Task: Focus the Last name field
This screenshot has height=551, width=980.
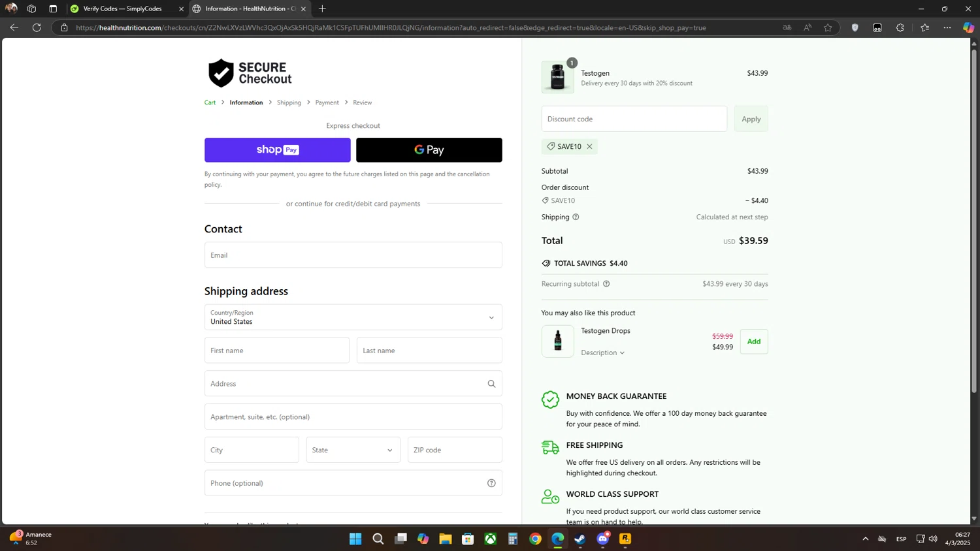Action: coord(429,351)
